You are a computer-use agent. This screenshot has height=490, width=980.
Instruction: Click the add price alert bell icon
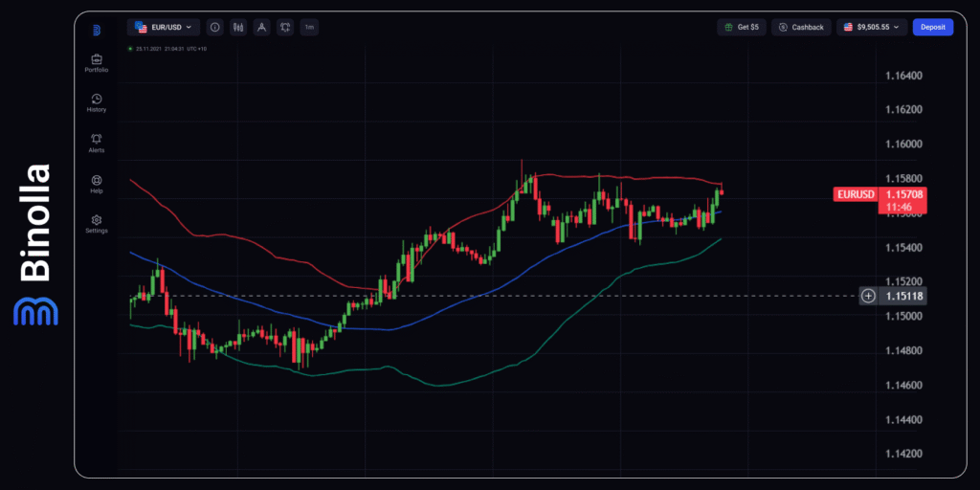pyautogui.click(x=285, y=28)
